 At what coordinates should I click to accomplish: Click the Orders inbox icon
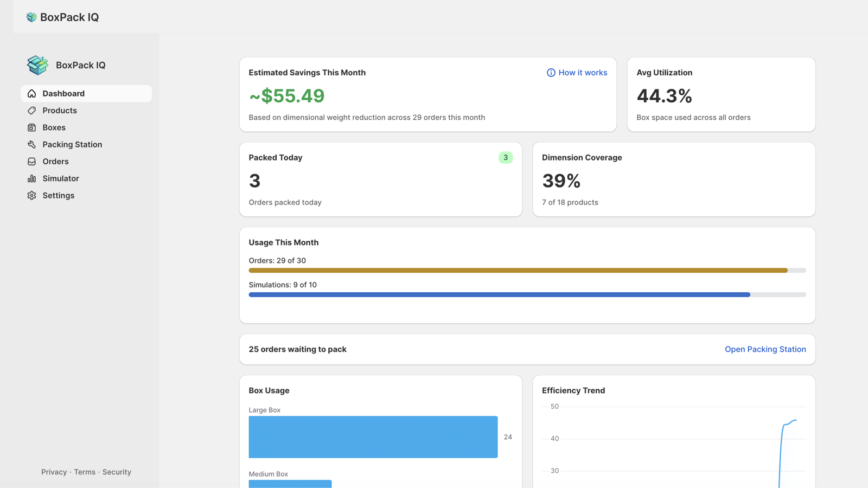coord(31,162)
